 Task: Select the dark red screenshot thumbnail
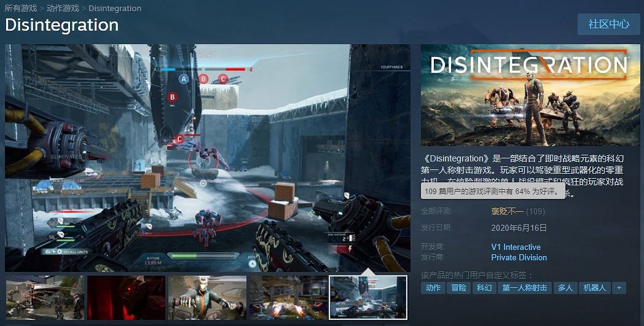pyautogui.click(x=126, y=297)
